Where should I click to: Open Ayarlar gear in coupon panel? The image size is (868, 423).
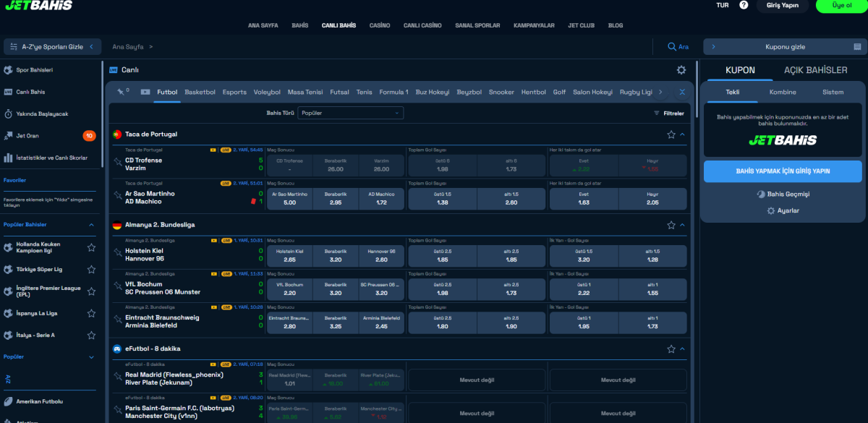[785, 210]
